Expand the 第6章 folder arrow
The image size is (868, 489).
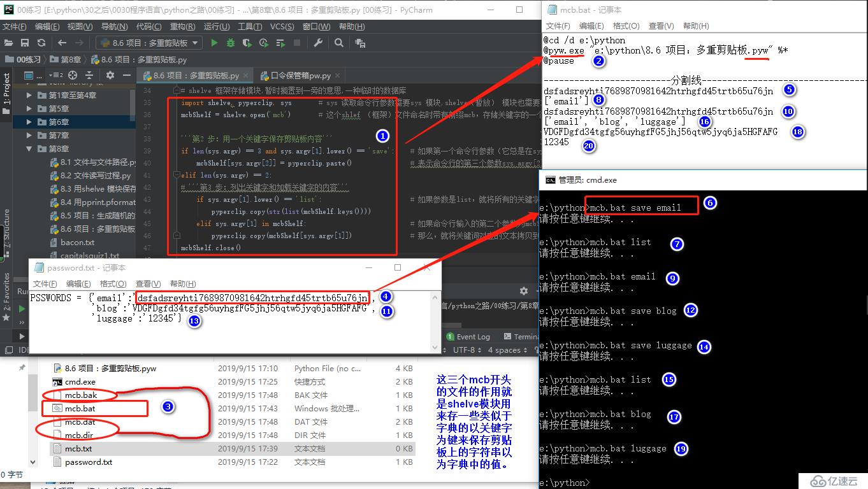pos(29,122)
